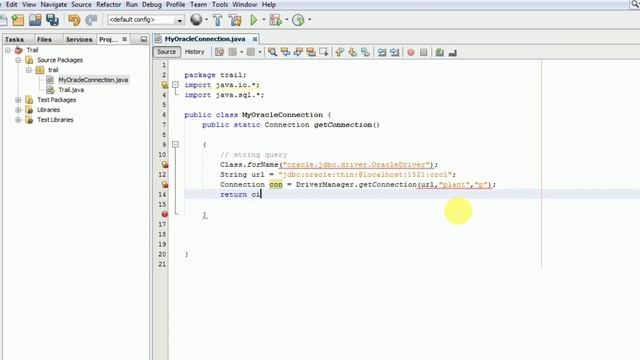Switch to History view button
Viewport: 640px width, 360px height.
pyautogui.click(x=194, y=52)
